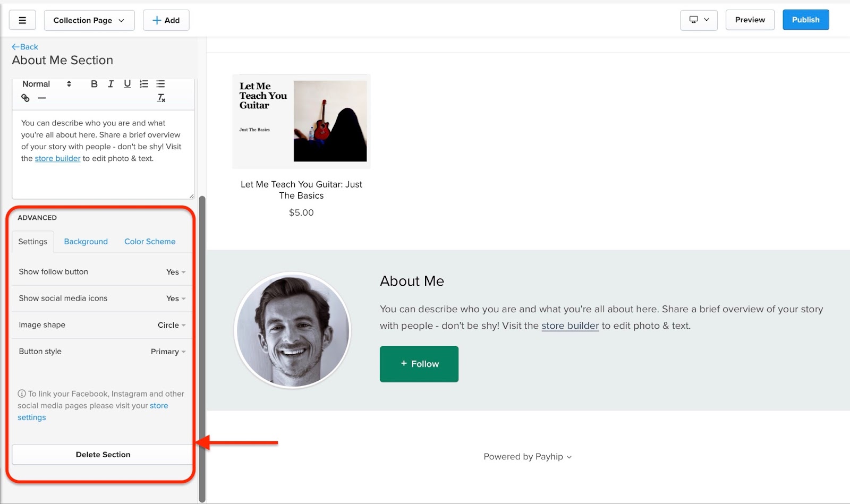Toggle underline formatting
Image resolution: width=850 pixels, height=504 pixels.
pyautogui.click(x=127, y=84)
